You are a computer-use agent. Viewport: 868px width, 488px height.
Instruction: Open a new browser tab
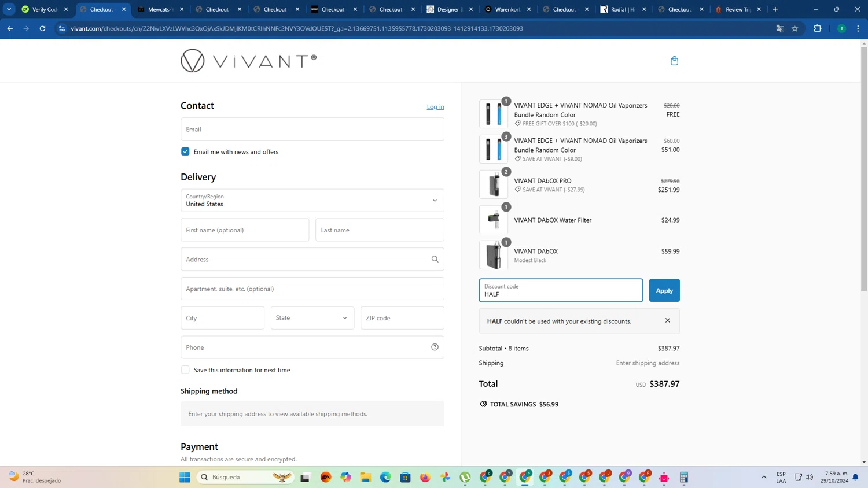point(775,9)
